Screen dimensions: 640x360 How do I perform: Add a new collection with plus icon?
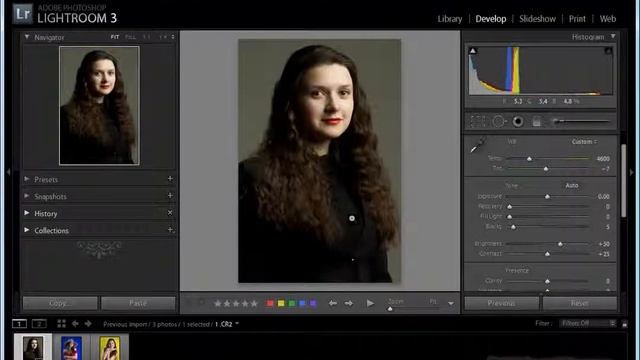click(170, 230)
